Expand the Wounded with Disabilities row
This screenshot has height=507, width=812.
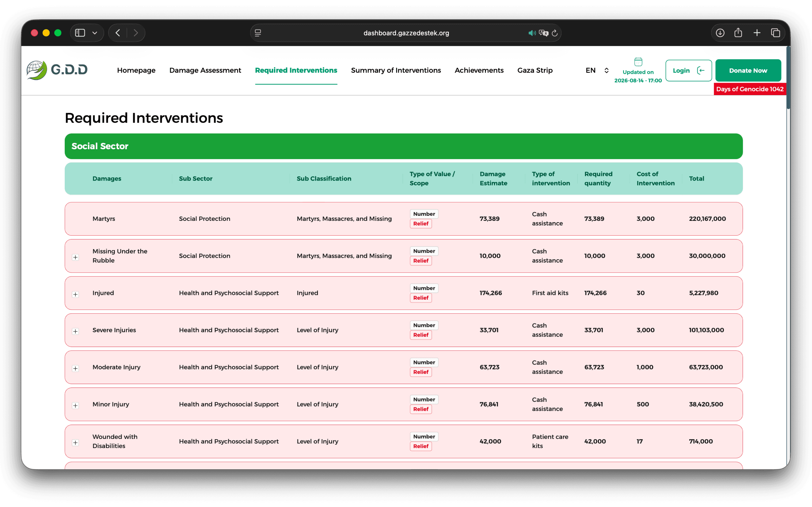pyautogui.click(x=75, y=443)
